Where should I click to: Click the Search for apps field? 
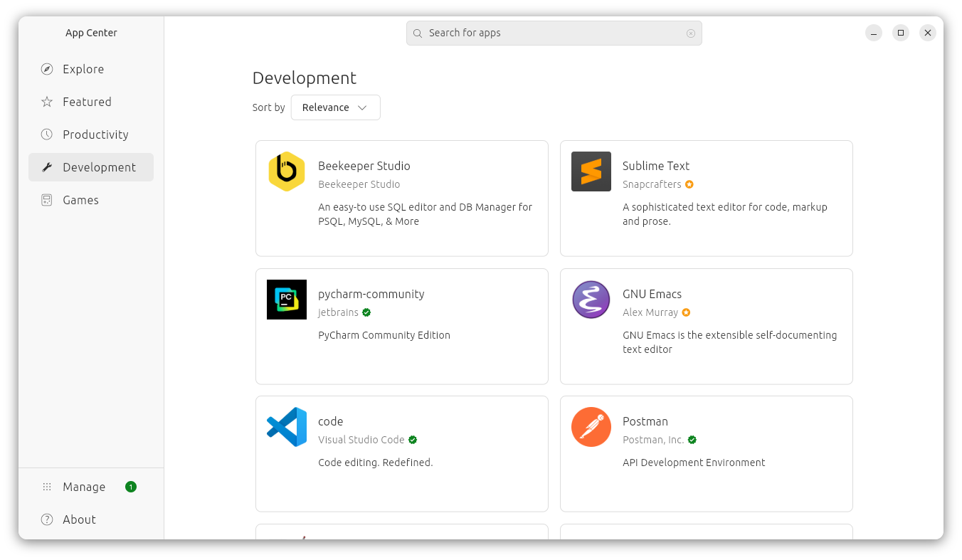[x=554, y=33]
